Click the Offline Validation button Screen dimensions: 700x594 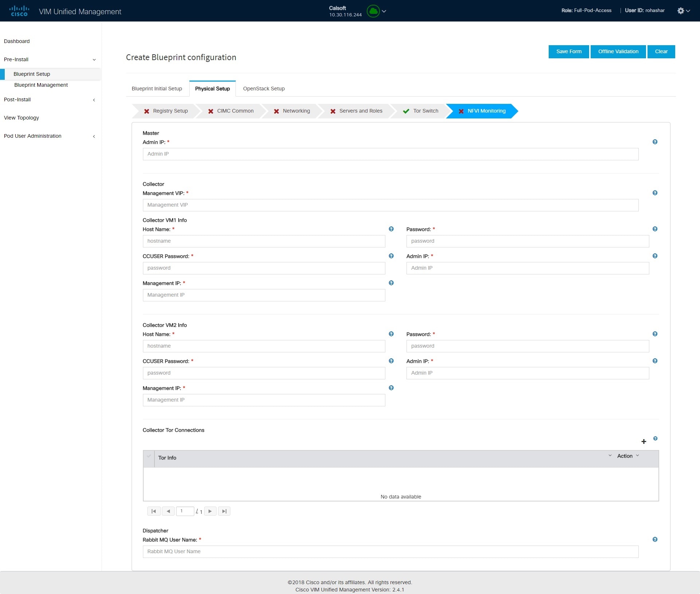[x=618, y=51]
